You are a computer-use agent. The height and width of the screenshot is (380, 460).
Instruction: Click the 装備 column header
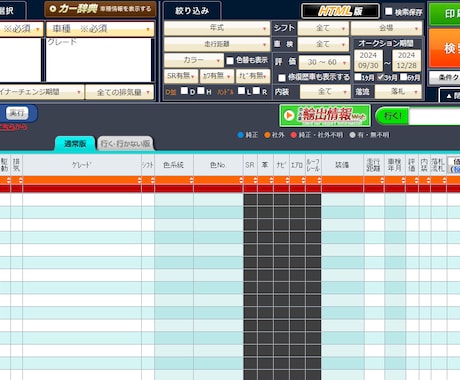pyautogui.click(x=342, y=165)
